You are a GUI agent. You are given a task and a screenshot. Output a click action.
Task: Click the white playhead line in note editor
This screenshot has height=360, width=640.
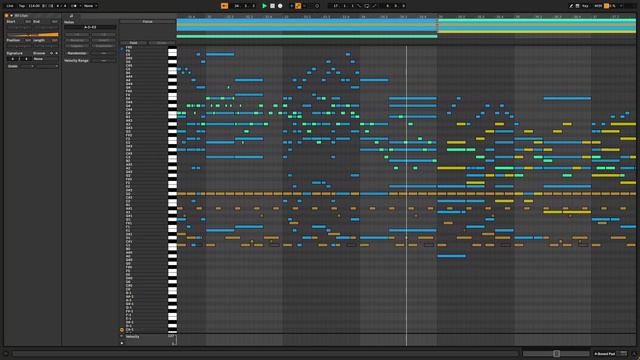407,196
